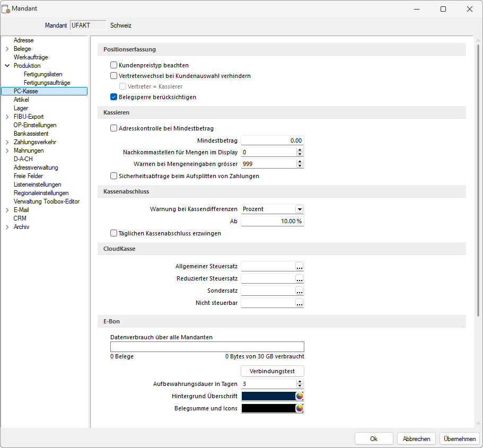The width and height of the screenshot is (483, 448).
Task: Browse Allgemeiner Steuersatz with ellipsis button
Action: pos(300,267)
